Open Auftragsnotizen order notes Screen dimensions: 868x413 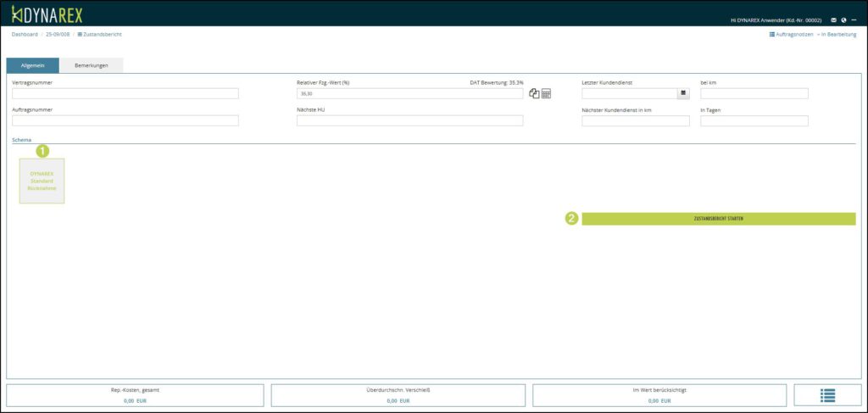(791, 35)
